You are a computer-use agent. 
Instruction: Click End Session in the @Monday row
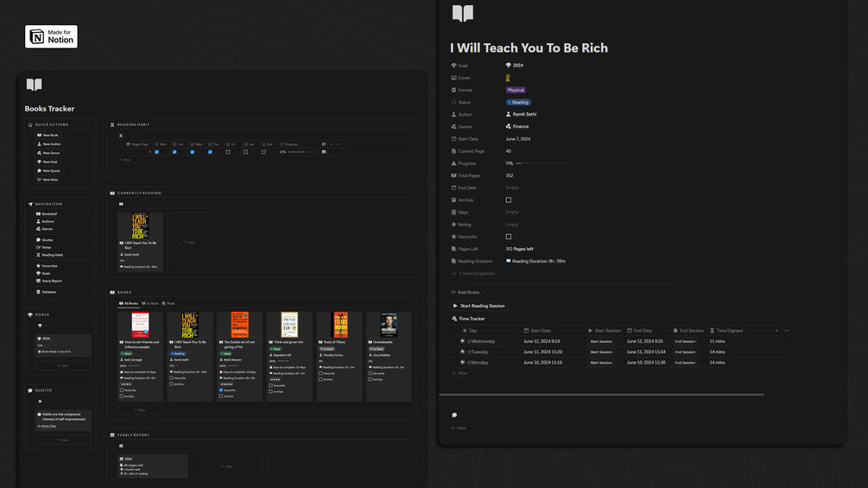(x=685, y=363)
